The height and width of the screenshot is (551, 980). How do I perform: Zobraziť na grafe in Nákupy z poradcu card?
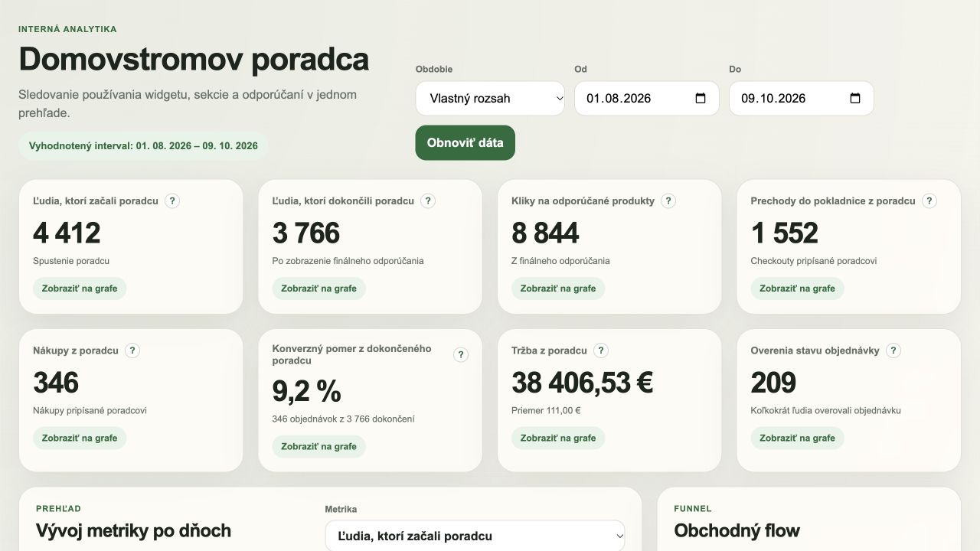point(80,438)
